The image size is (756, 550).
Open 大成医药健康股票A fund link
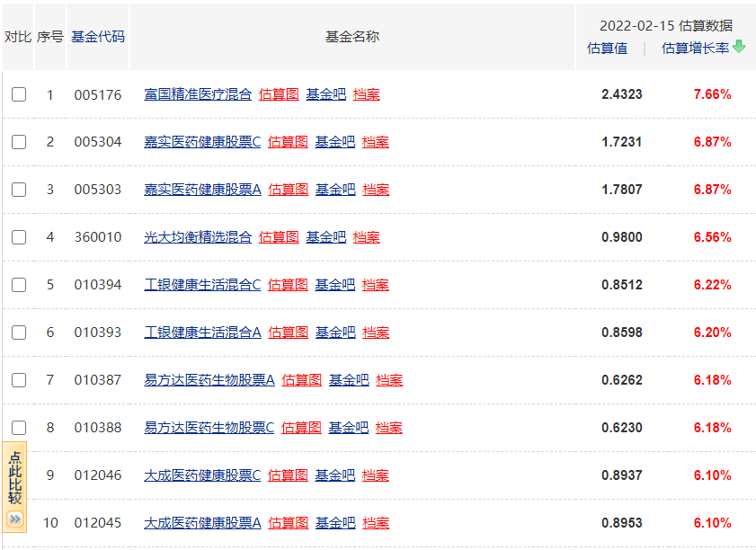(202, 523)
